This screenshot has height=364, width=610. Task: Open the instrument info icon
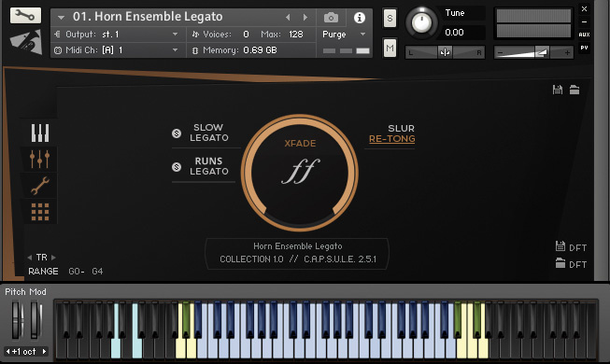pyautogui.click(x=360, y=18)
